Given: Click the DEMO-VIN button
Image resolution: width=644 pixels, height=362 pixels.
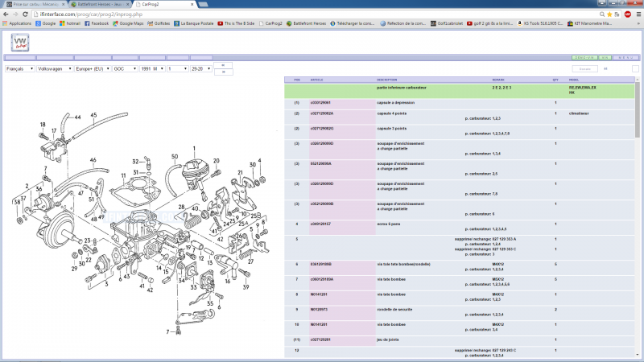Looking at the screenshot, I should (584, 58).
